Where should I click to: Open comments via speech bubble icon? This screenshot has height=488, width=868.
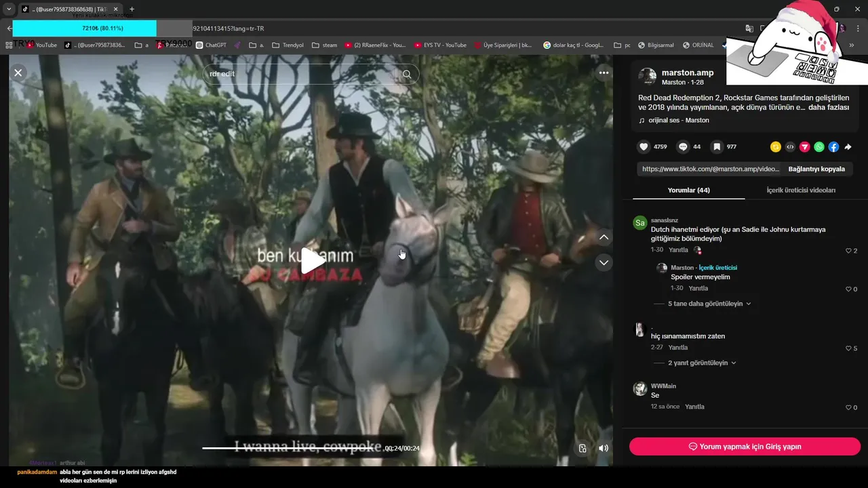[x=684, y=146]
